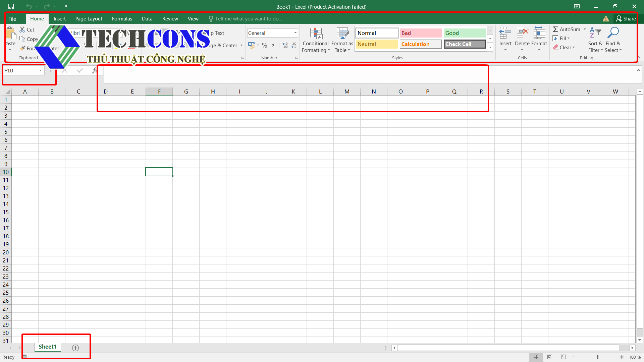Switch to the Page Layout tab

tap(89, 19)
